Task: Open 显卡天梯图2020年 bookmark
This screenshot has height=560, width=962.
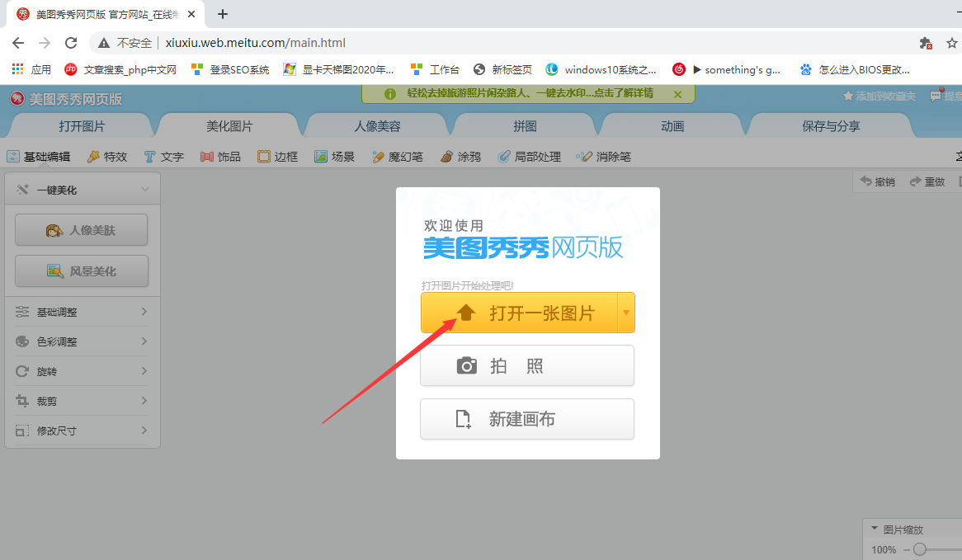Action: pyautogui.click(x=338, y=69)
